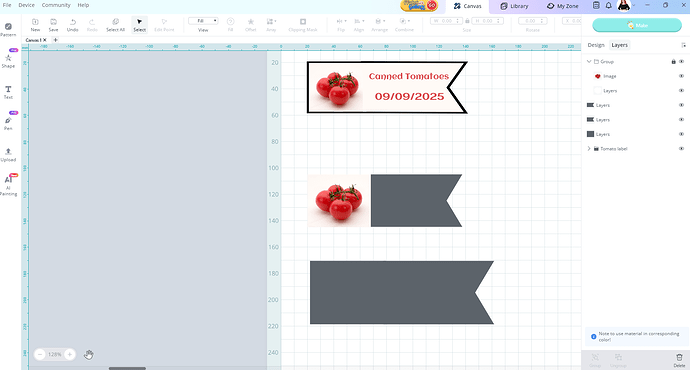Open the Community menu
The width and height of the screenshot is (690, 370).
click(56, 5)
